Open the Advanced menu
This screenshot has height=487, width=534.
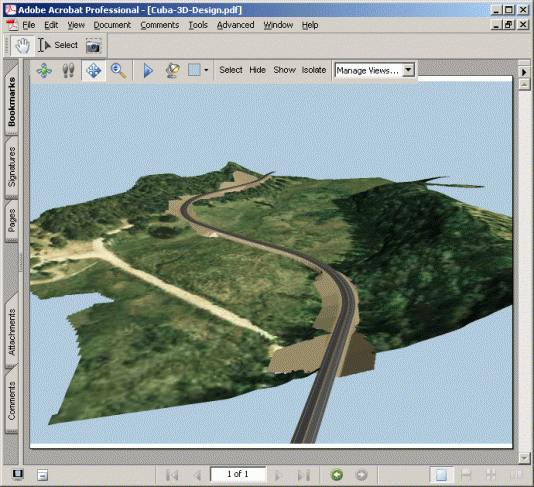click(235, 25)
